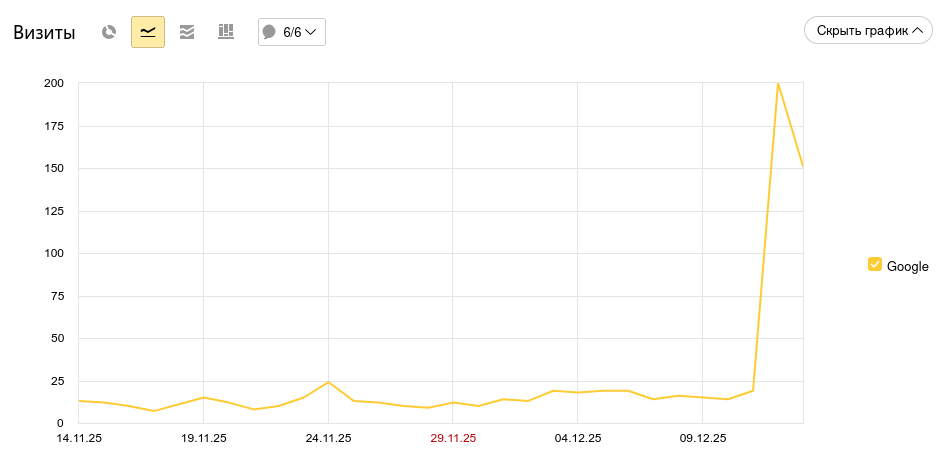Viewport: 943px width, 472px height.
Task: Open the 6/6 chart notes dropdown
Action: [291, 32]
